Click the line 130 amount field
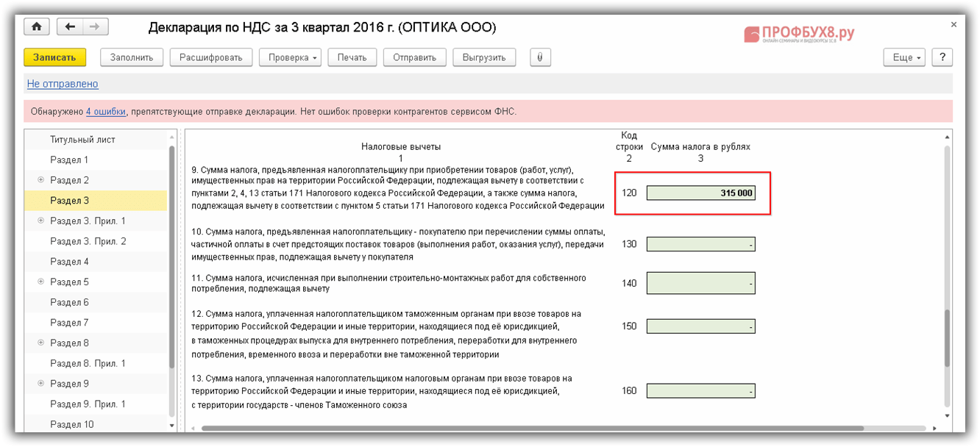 pyautogui.click(x=701, y=244)
